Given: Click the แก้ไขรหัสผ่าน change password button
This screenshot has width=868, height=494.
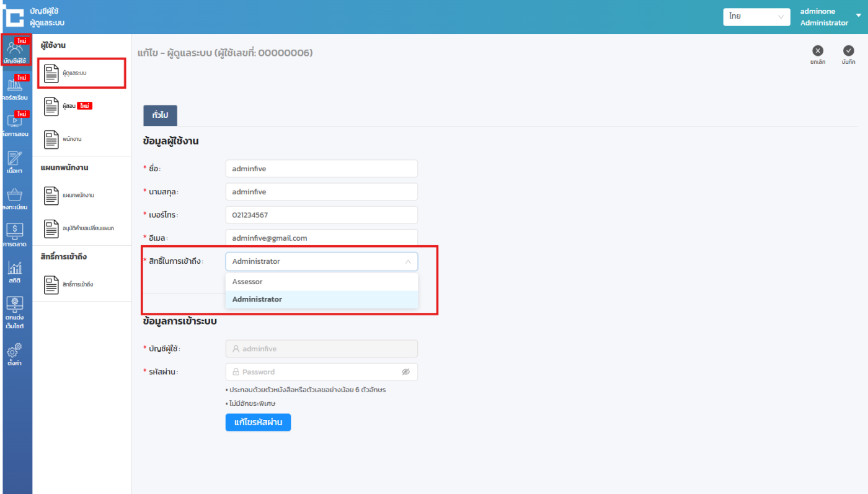Looking at the screenshot, I should [x=258, y=422].
